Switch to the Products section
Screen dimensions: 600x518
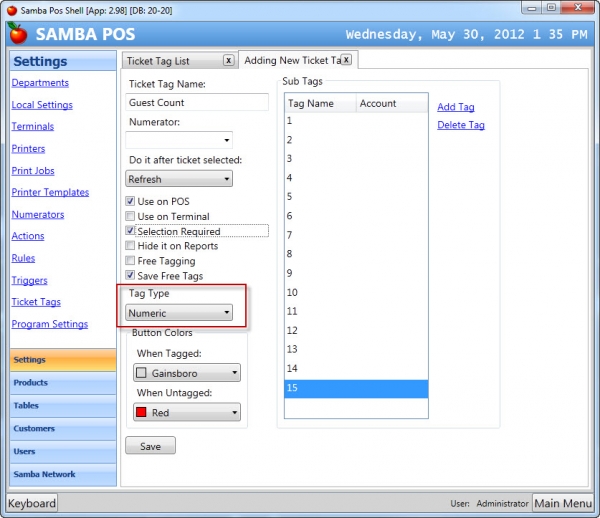click(x=63, y=383)
